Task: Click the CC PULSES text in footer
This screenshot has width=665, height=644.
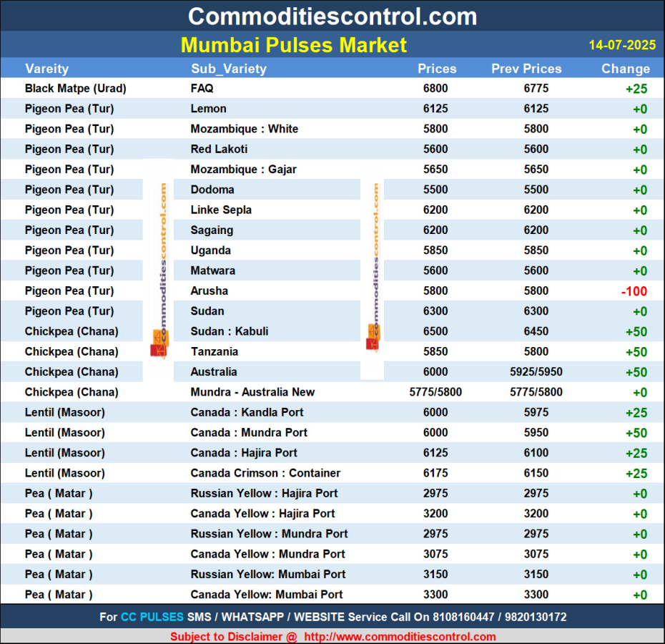Action: pos(152,616)
